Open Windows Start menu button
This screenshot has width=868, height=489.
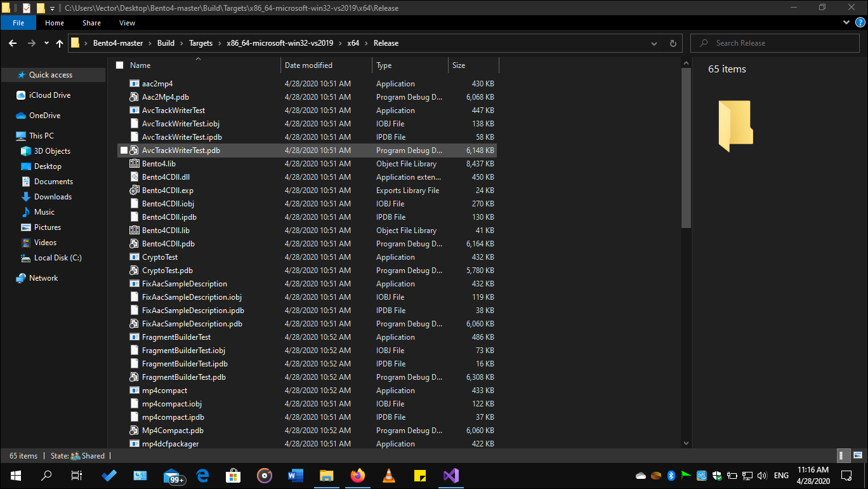(x=15, y=475)
